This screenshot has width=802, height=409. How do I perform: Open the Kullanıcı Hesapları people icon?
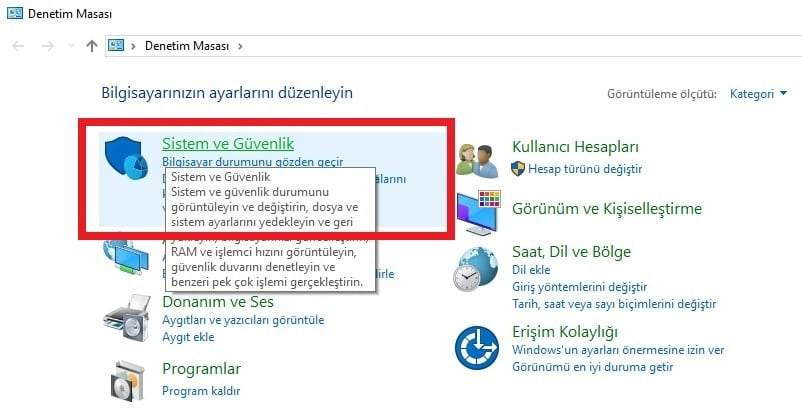478,161
